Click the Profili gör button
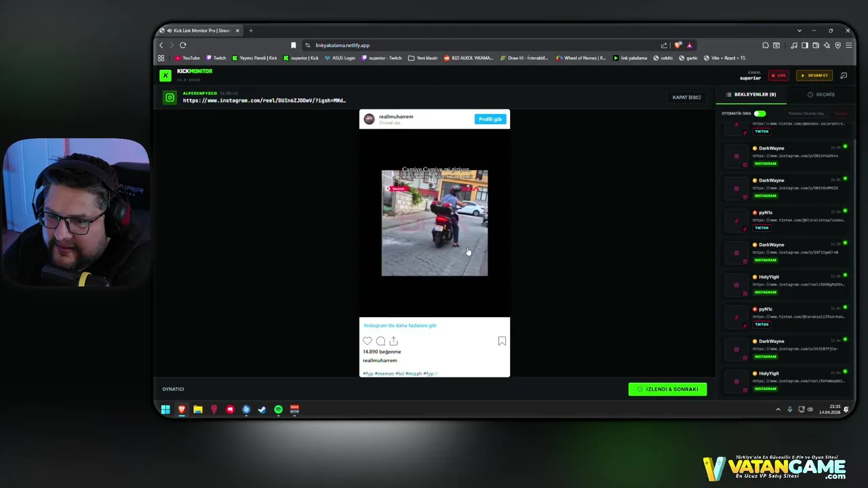The height and width of the screenshot is (488, 868). tap(490, 119)
